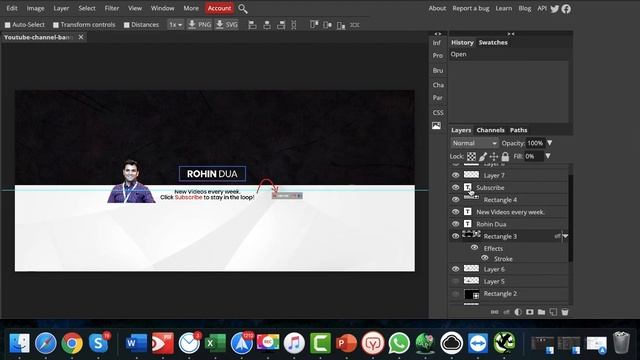The width and height of the screenshot is (640, 360).
Task: Hide the New Videos every week layer
Action: [x=456, y=212]
